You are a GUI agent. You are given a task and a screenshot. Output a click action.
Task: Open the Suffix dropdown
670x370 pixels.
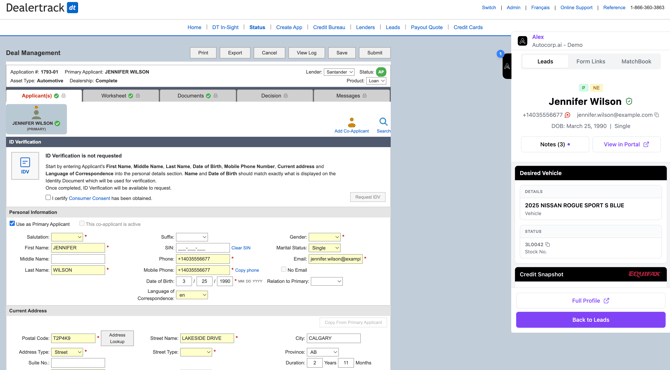point(192,237)
